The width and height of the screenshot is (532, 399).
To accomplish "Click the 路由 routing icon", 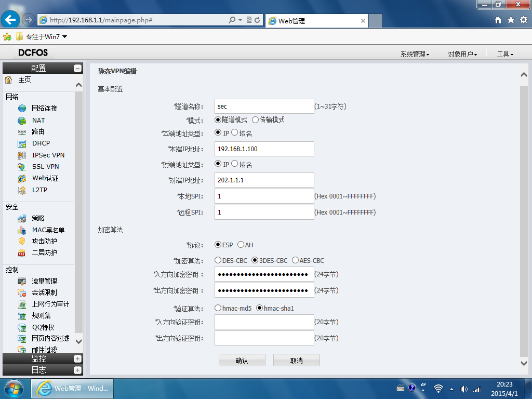I will (22, 132).
